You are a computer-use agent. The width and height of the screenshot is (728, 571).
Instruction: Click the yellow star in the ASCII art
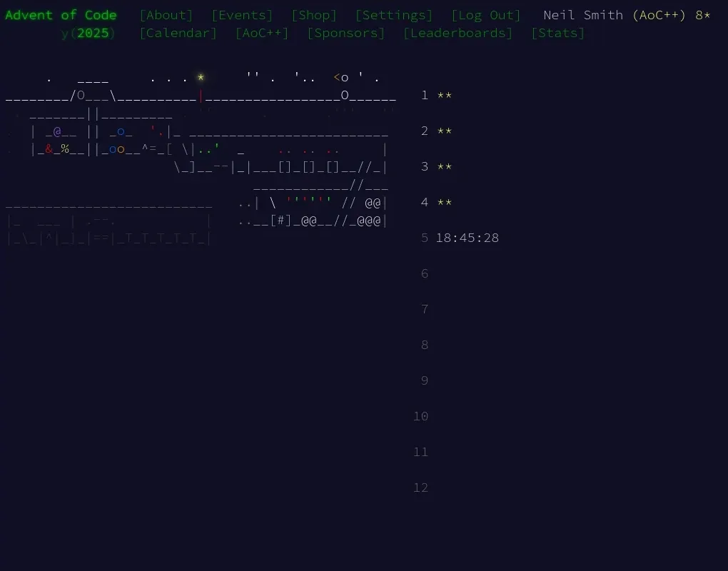coord(201,77)
